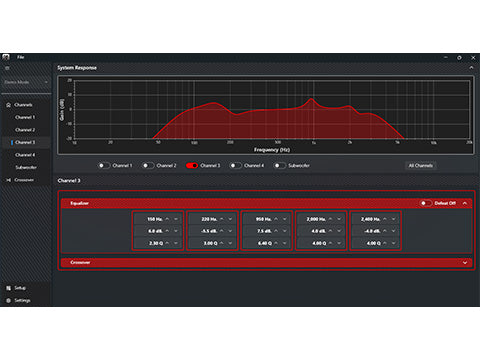The image size is (480, 360).
Task: Raise the 7.5 dB gain with up arrow
Action: tap(276, 231)
